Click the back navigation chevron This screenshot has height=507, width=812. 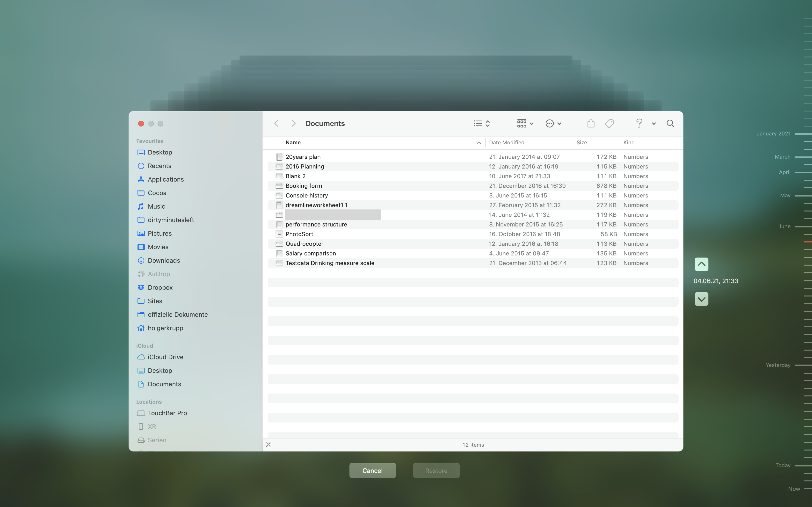point(276,123)
